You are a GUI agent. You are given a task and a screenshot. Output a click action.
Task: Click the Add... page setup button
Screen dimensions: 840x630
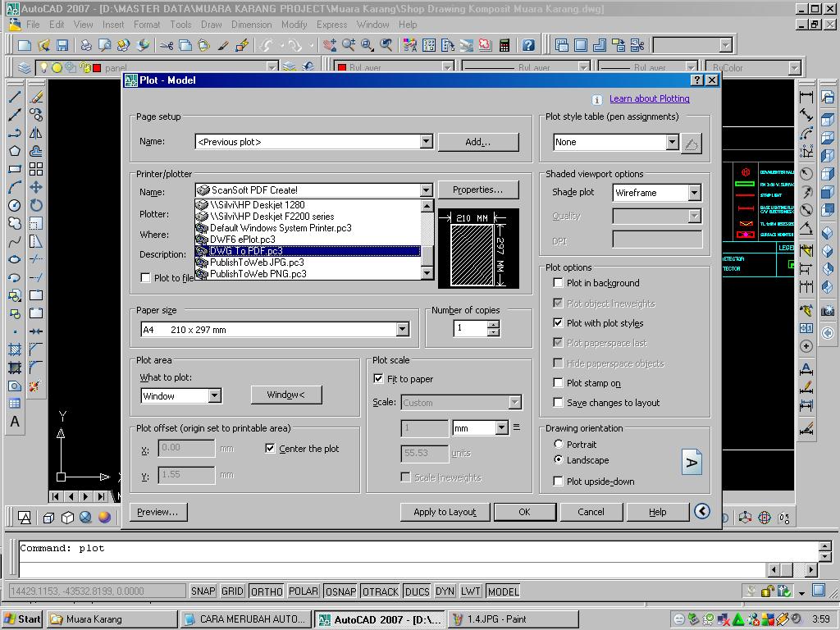pyautogui.click(x=478, y=142)
